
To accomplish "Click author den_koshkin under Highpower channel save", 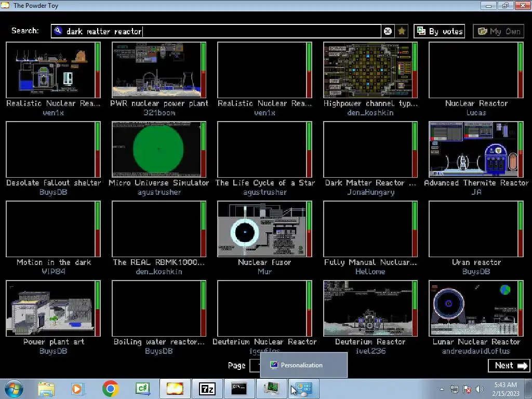I will (370, 113).
